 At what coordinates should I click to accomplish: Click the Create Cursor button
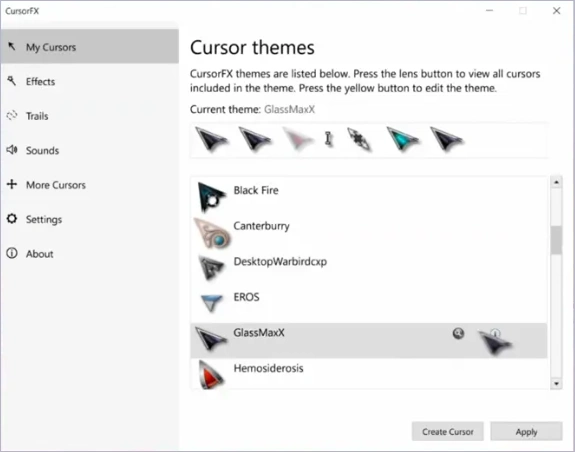448,431
